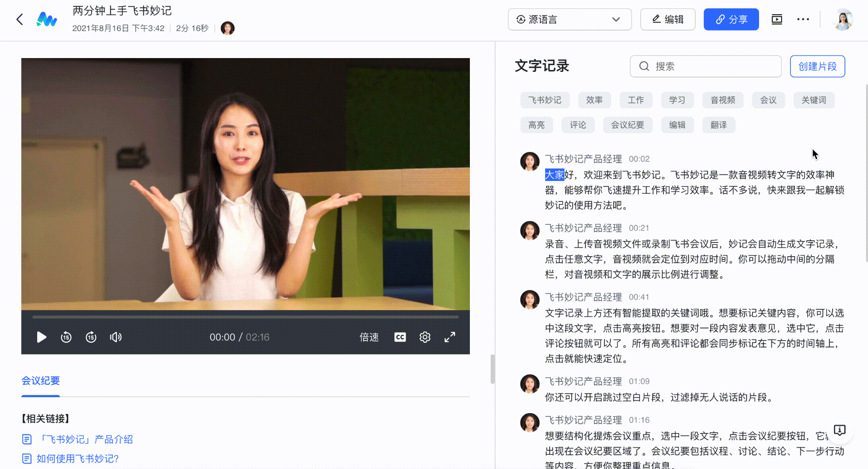The image size is (868, 469).
Task: Select the 效率 keyword tag
Action: coord(594,100)
